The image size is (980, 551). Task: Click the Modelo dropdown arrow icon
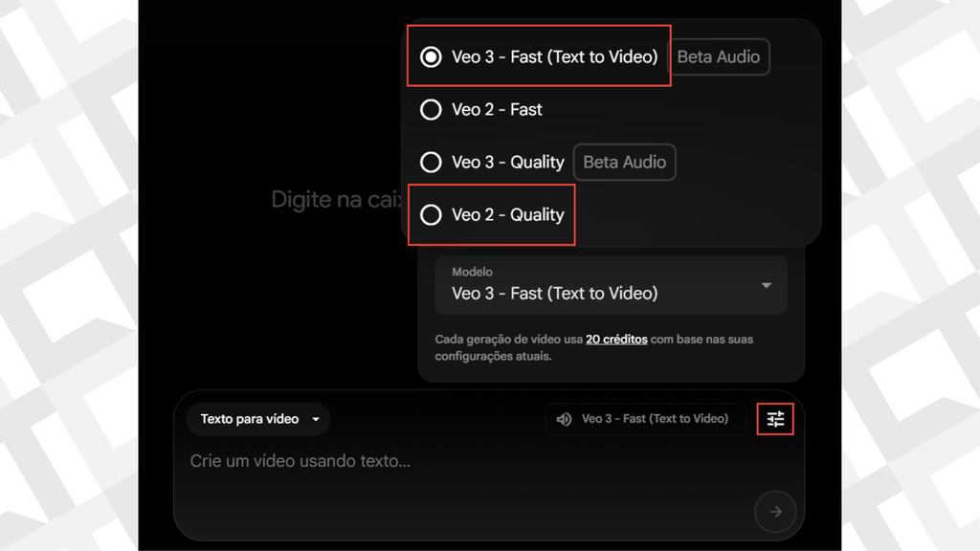click(766, 285)
